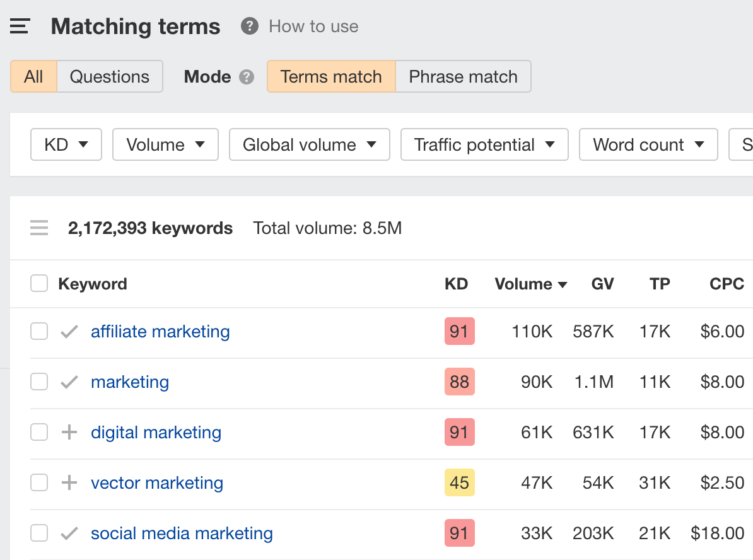Open the affiliate marketing keyword link
Screen dimensions: 753x560
coord(160,331)
